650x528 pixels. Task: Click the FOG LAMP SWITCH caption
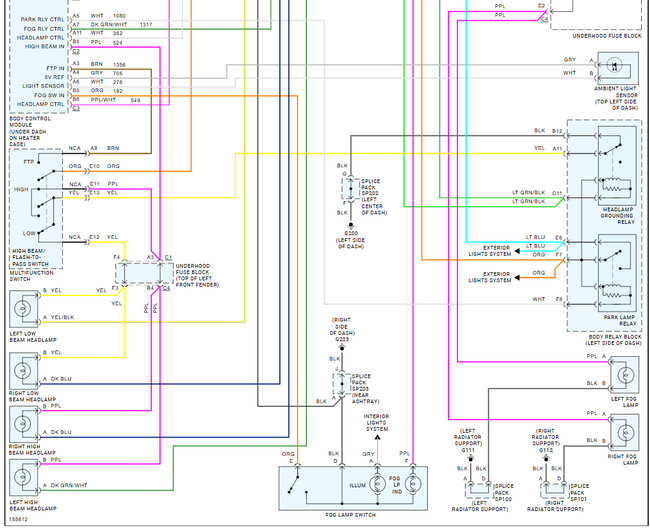[x=351, y=515]
